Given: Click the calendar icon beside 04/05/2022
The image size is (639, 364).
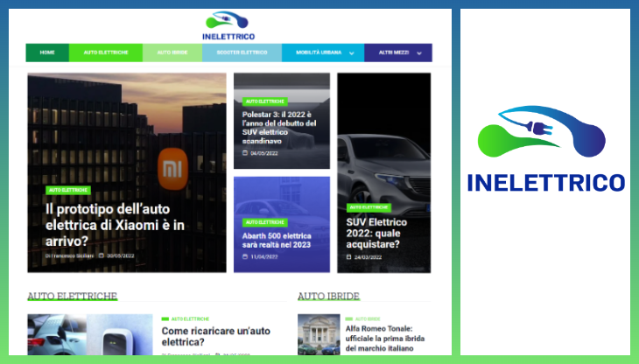Looking at the screenshot, I should [x=245, y=153].
